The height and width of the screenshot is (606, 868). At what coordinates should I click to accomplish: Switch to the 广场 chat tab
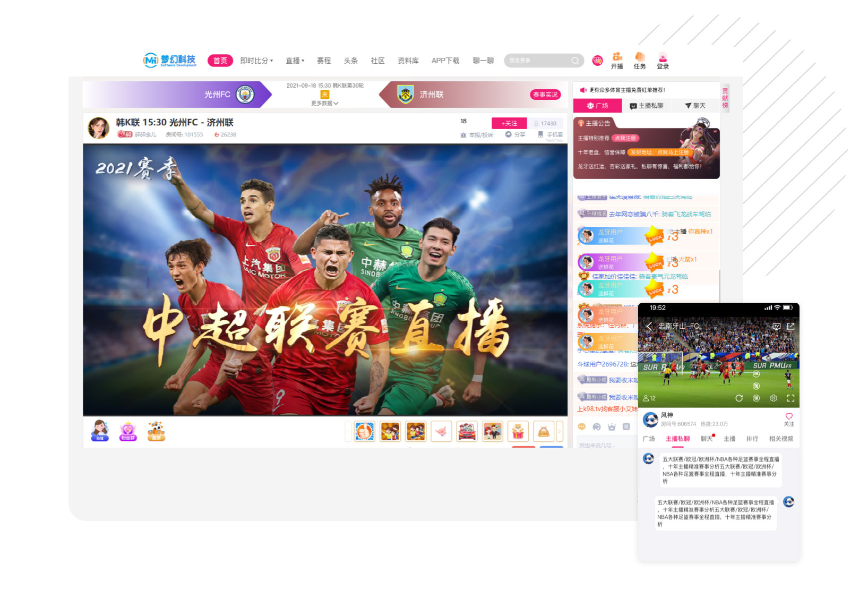[x=597, y=106]
